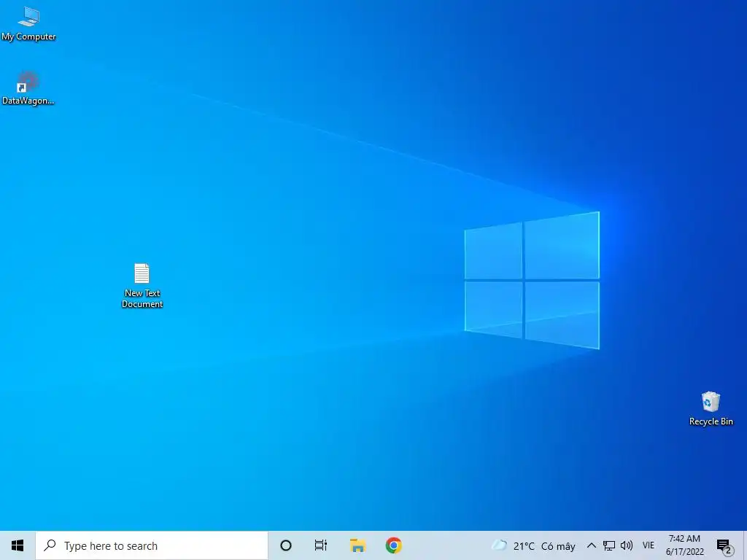Launch Google Chrome from the taskbar
Screen dimensions: 747x560
tap(393, 545)
